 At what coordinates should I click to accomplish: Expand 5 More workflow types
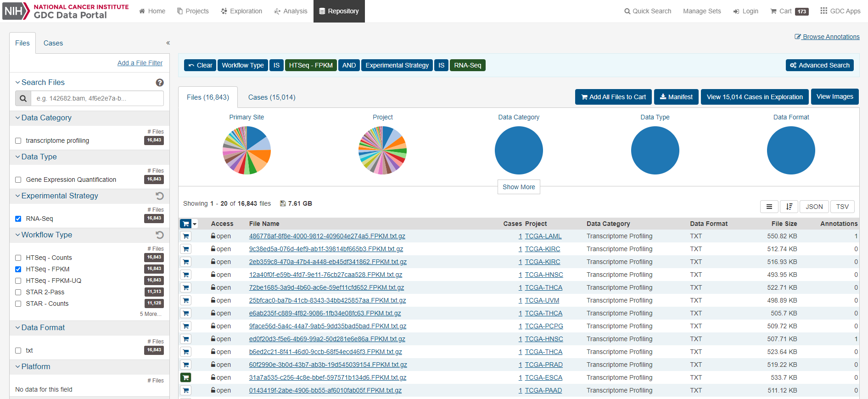point(151,314)
